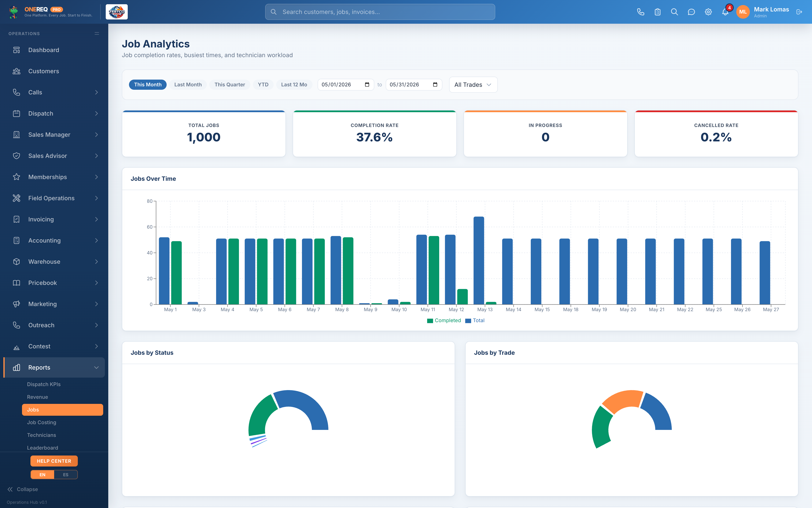812x508 pixels.
Task: Click the Calls phone icon in sidebar
Action: [x=16, y=92]
